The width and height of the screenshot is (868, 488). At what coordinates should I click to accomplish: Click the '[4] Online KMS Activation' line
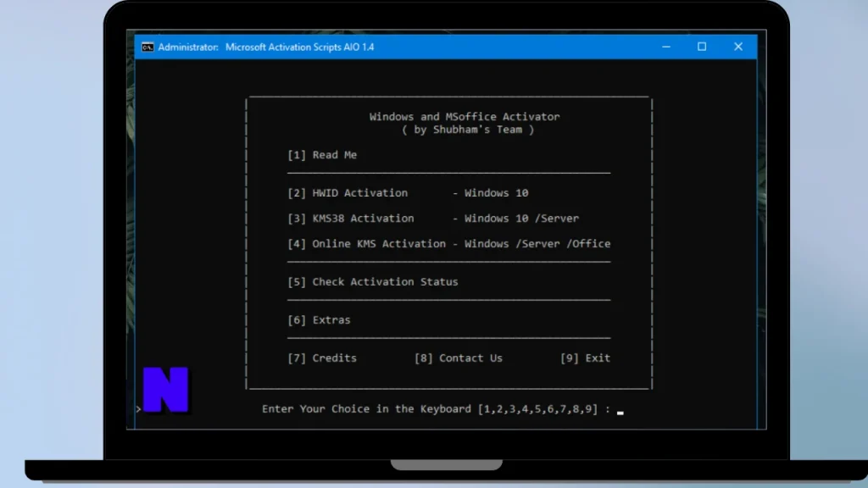(x=448, y=244)
